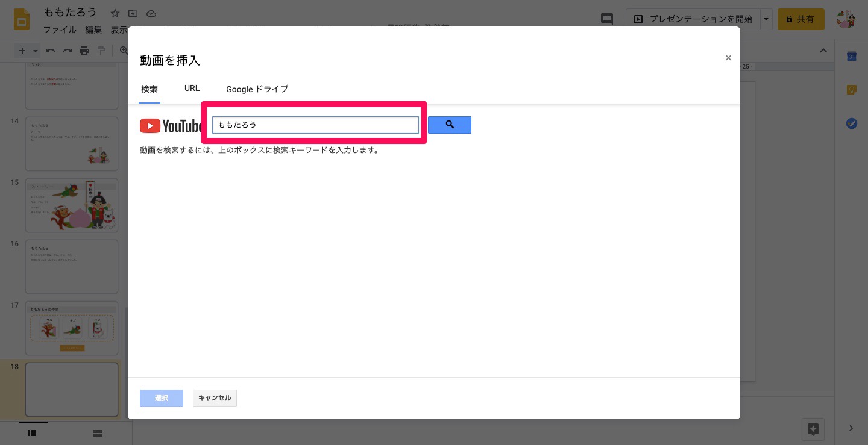
Task: Check the cloud save status icon
Action: coord(151,13)
